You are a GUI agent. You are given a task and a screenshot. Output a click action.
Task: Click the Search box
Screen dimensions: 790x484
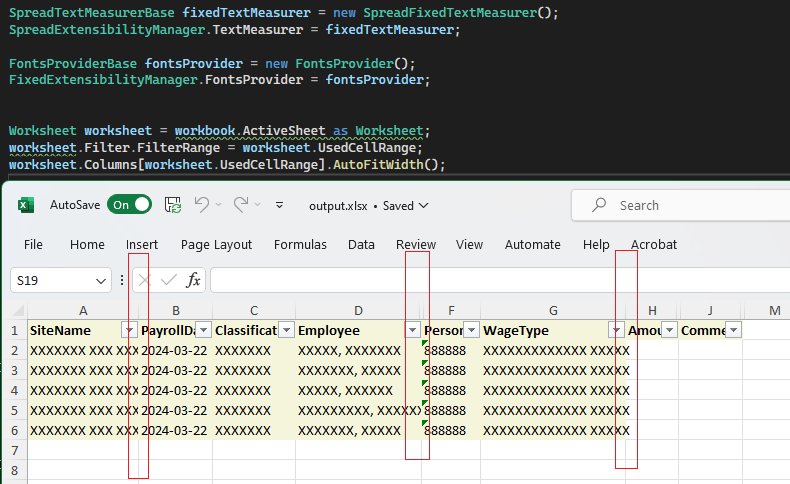(681, 205)
